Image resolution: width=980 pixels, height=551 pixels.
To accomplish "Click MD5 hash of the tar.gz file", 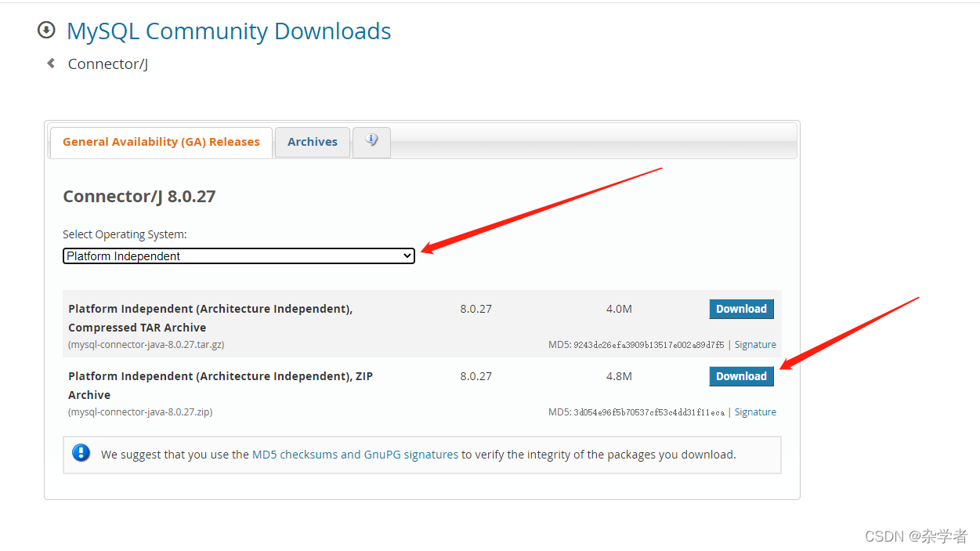I will pyautogui.click(x=649, y=345).
